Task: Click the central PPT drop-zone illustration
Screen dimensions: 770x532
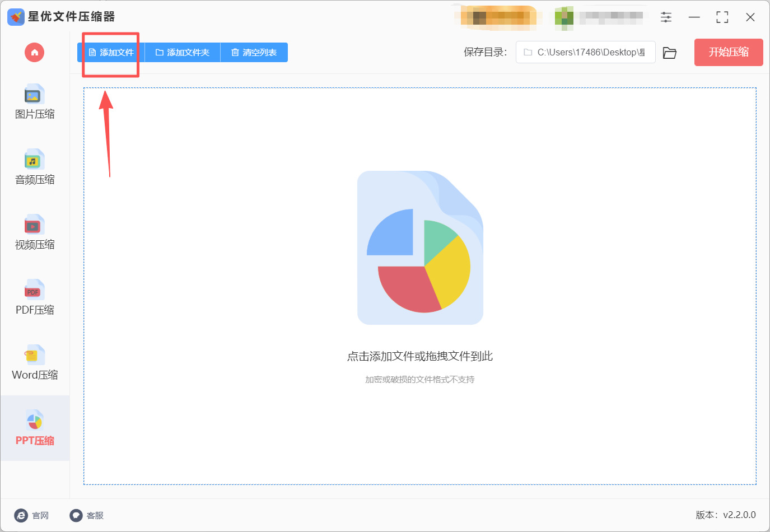Action: [x=420, y=248]
